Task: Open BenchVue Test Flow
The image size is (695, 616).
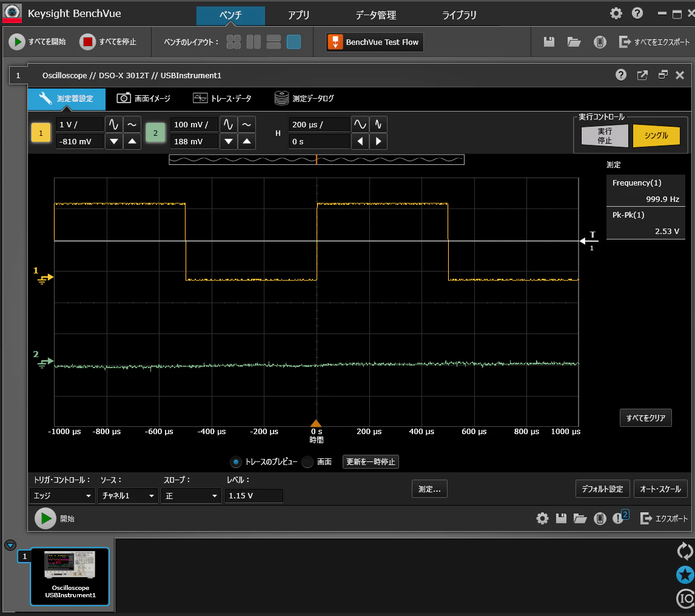Action: [x=375, y=42]
